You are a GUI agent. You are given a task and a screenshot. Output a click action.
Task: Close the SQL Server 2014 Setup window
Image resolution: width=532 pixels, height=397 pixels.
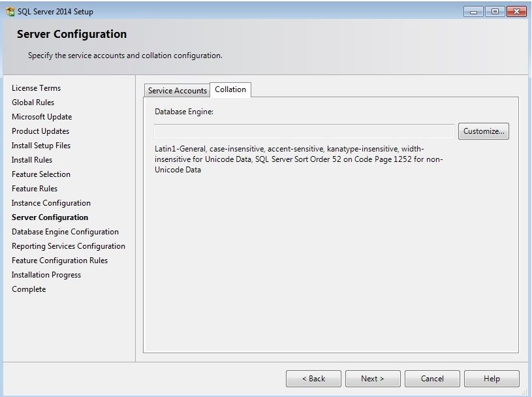coord(515,12)
